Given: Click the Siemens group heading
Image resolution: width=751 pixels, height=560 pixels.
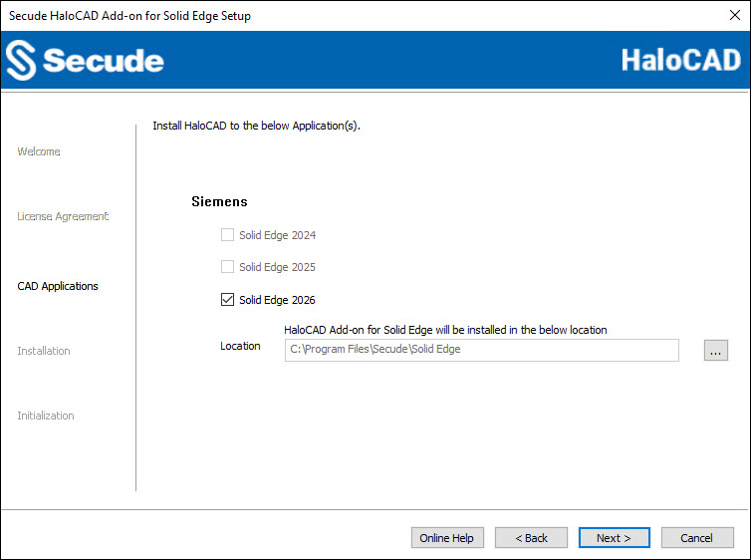Looking at the screenshot, I should coord(219,201).
